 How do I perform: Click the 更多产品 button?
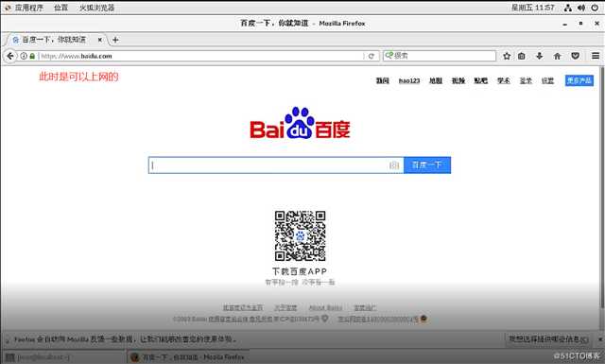pos(579,80)
